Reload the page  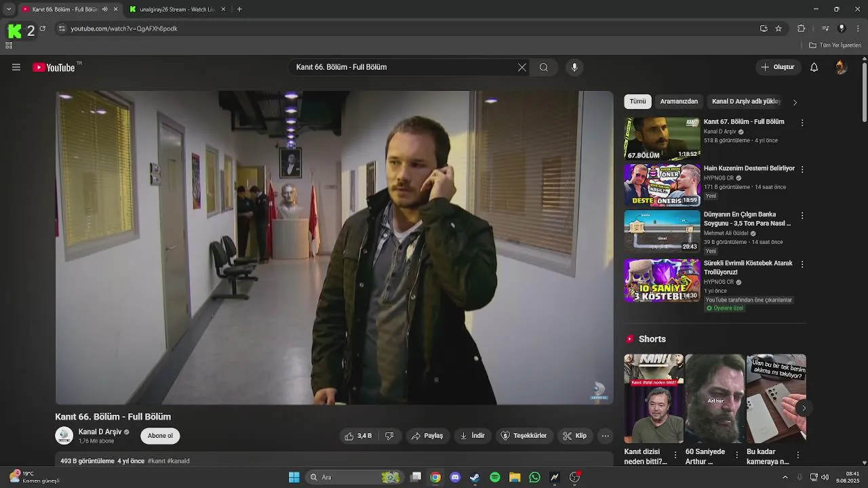(43, 28)
